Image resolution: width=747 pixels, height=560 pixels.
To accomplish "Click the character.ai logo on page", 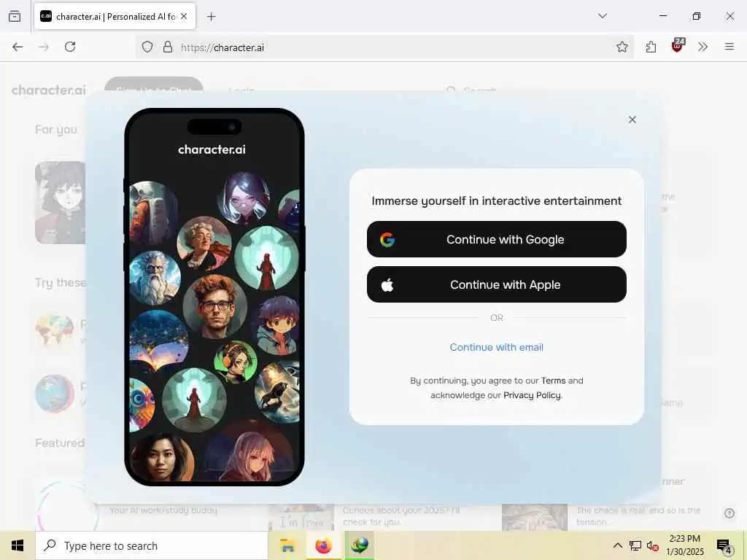I will (x=49, y=90).
